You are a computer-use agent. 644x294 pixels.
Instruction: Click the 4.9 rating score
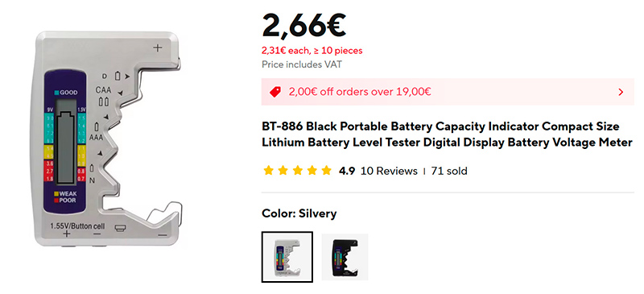[x=347, y=171]
